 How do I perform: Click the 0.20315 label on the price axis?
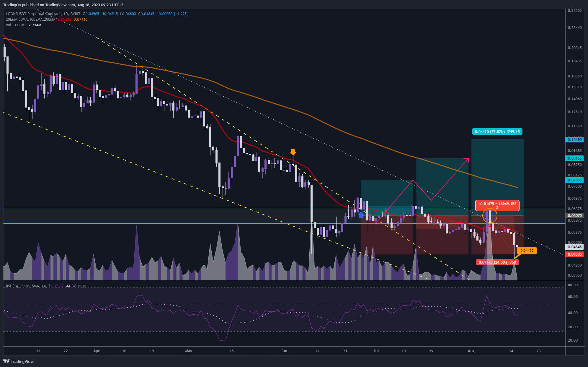[575, 48]
